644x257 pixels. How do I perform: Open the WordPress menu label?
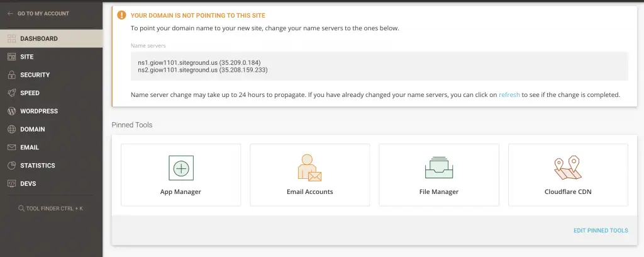coord(39,111)
